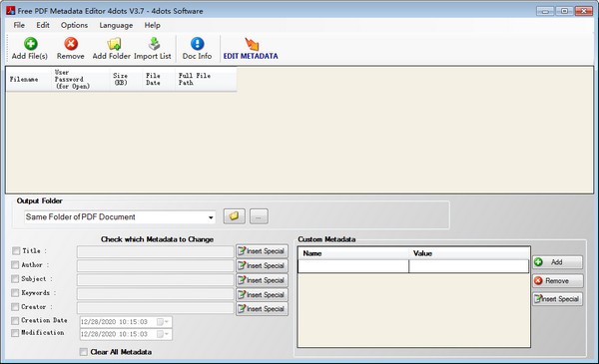Click the yellow browse output folder icon
Screen dimensions: 599x364
tap(235, 216)
